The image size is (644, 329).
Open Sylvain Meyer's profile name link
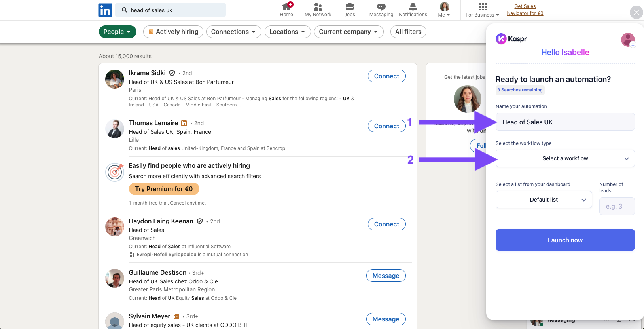[x=150, y=316]
